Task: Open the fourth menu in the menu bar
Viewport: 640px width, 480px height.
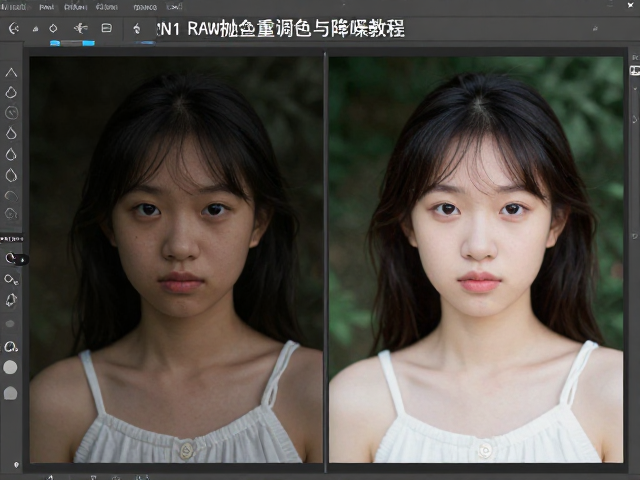Action: (107, 7)
